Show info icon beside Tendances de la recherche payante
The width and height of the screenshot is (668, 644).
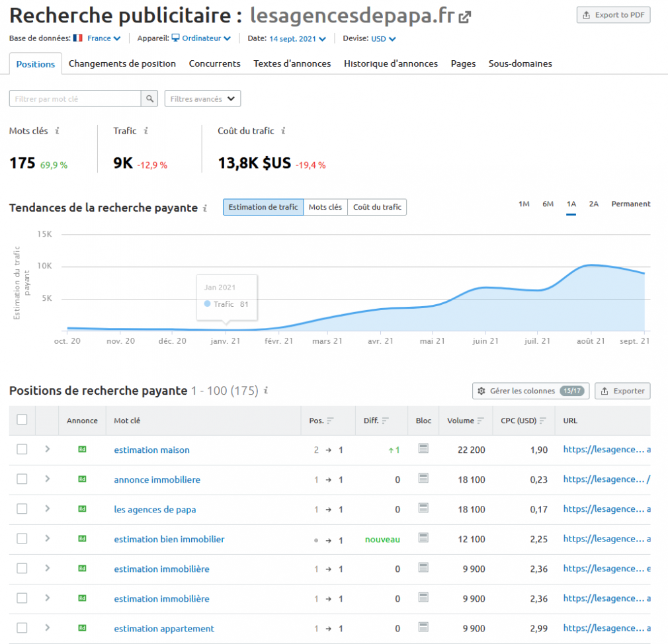(205, 208)
